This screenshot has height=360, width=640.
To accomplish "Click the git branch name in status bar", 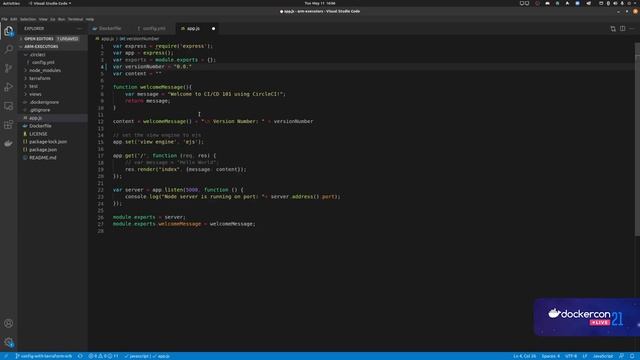I will (44, 356).
